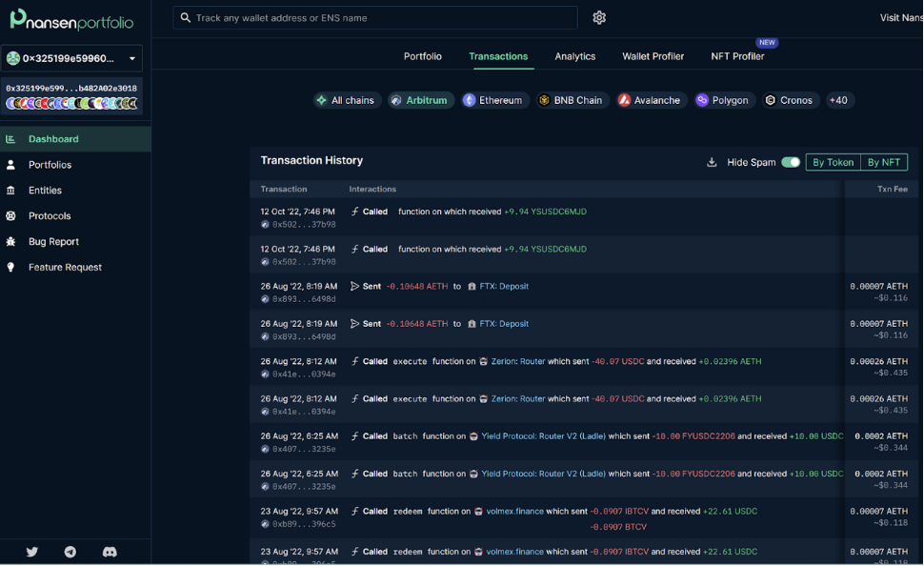Click the Protocols sidebar icon
Screen dimensions: 924x566
click(10, 215)
